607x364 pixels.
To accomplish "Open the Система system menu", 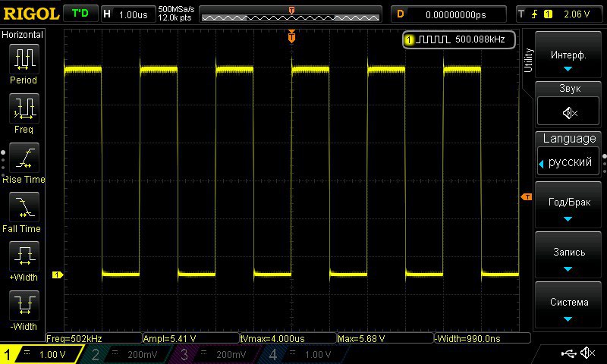I will [x=568, y=305].
